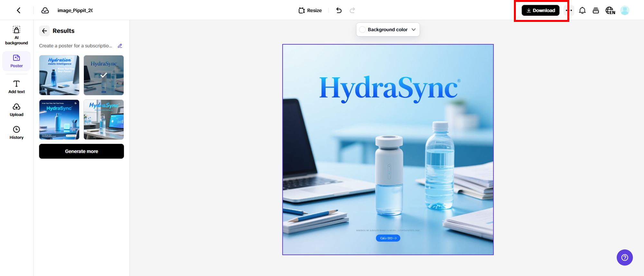This screenshot has width=644, height=276.
Task: Click the 'Results' panel heading
Action: 63,31
